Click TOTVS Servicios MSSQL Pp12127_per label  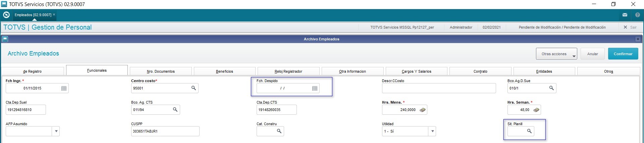tap(402, 27)
